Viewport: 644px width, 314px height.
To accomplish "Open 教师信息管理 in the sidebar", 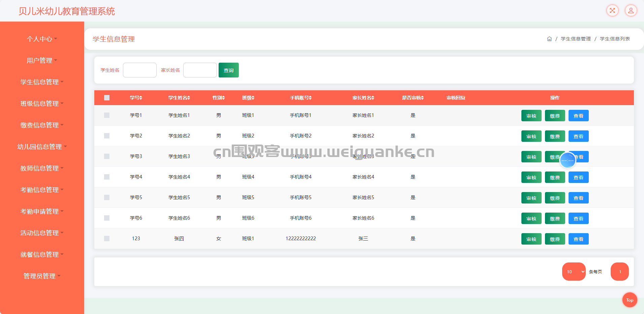I will pyautogui.click(x=42, y=168).
